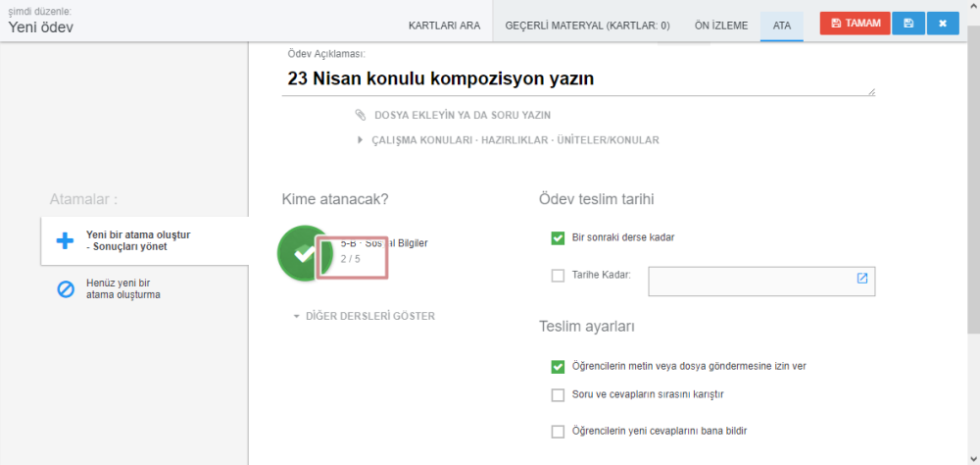Uncheck Öğrencilerin metin veya dosya göndermesine izin ver
Image resolution: width=980 pixels, height=465 pixels.
coord(559,367)
